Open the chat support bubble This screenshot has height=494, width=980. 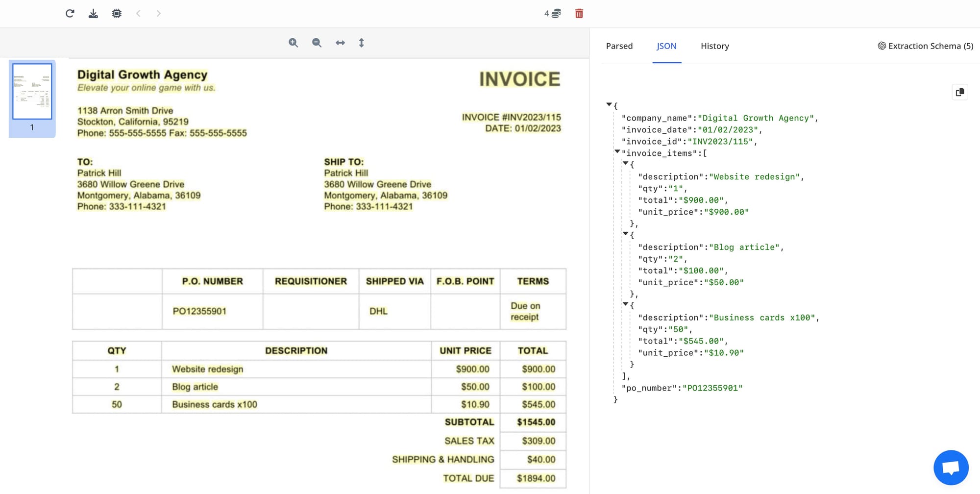(x=951, y=467)
